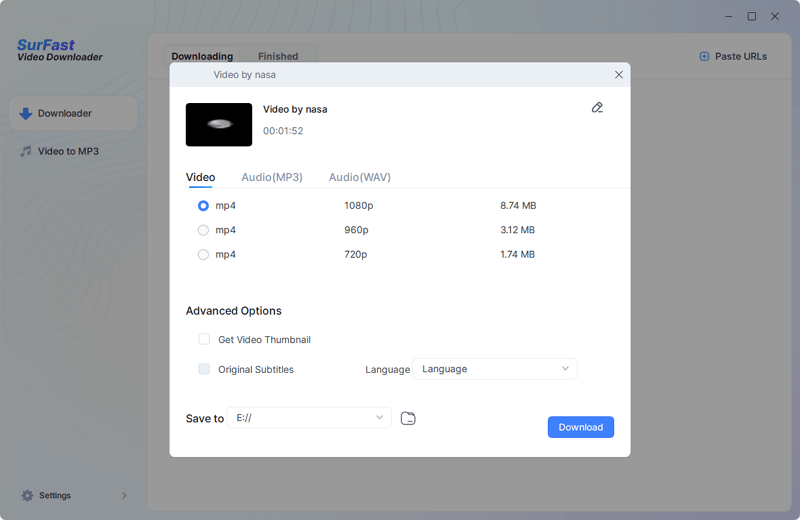Click the 8.74 MB size value
The image size is (800, 520).
click(518, 206)
